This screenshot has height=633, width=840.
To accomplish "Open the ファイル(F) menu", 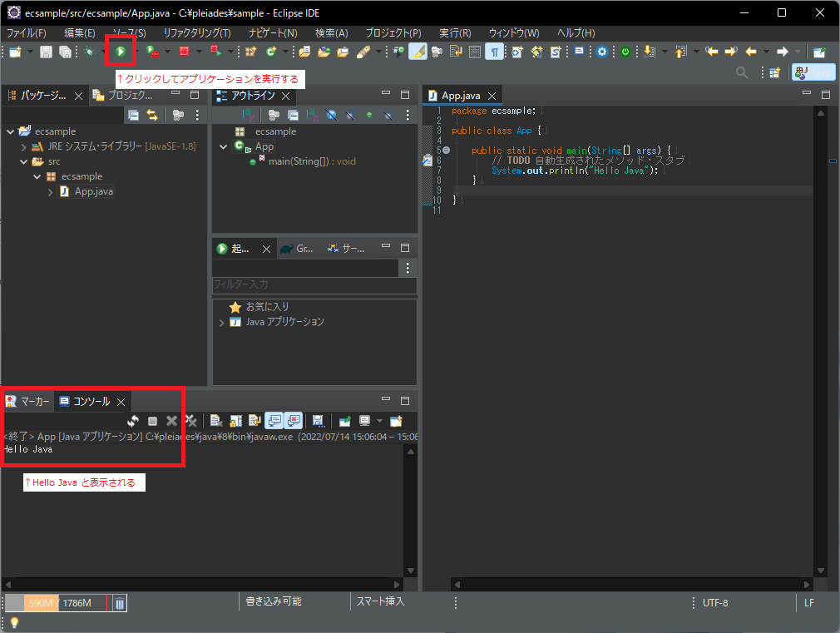I will 27,33.
